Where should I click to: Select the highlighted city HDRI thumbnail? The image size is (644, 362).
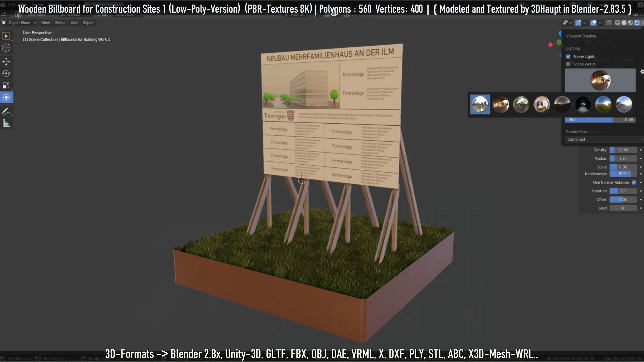pyautogui.click(x=480, y=104)
